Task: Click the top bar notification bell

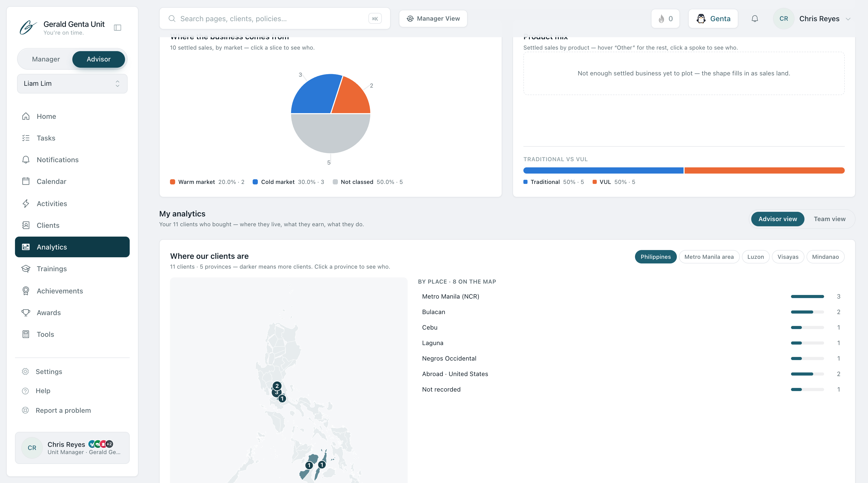Action: [755, 19]
